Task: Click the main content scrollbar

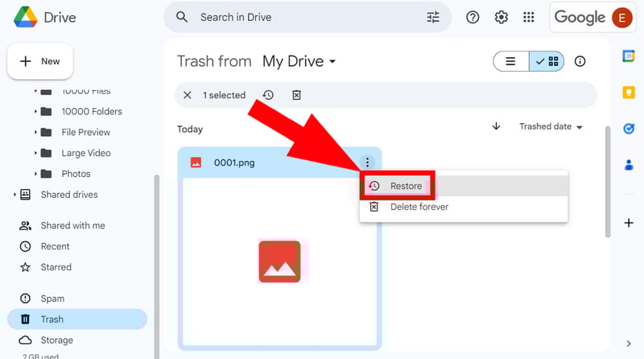Action: coord(608,182)
